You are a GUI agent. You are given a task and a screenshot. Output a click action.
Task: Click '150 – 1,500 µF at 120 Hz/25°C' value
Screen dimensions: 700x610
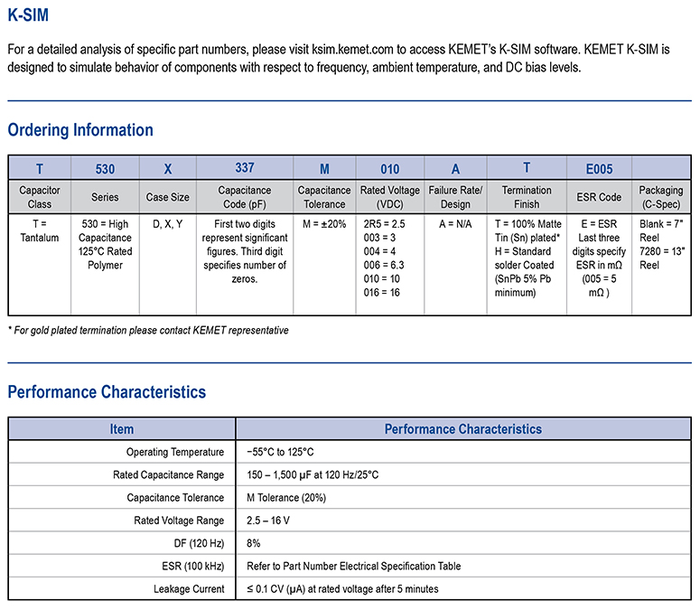pos(313,474)
